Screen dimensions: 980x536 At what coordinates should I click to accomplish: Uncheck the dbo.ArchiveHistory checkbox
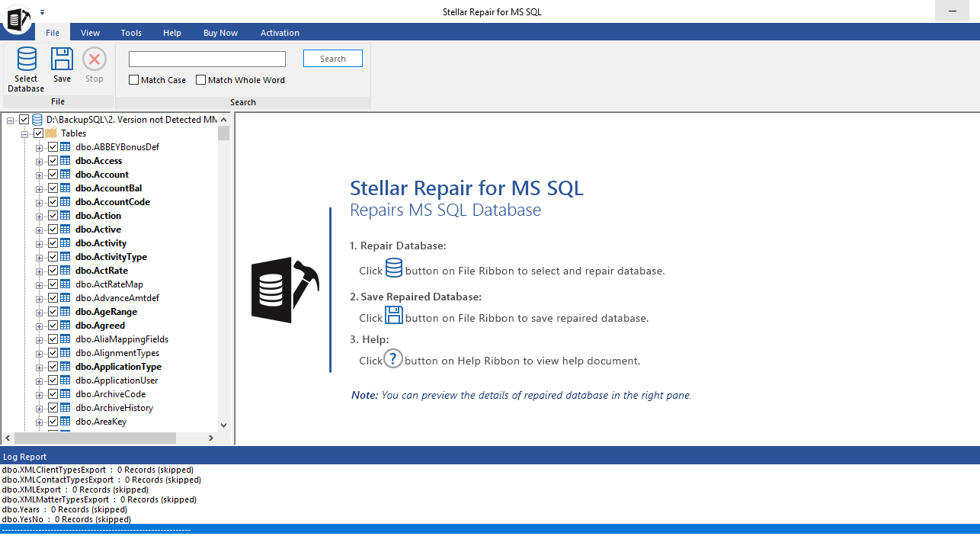coord(53,408)
